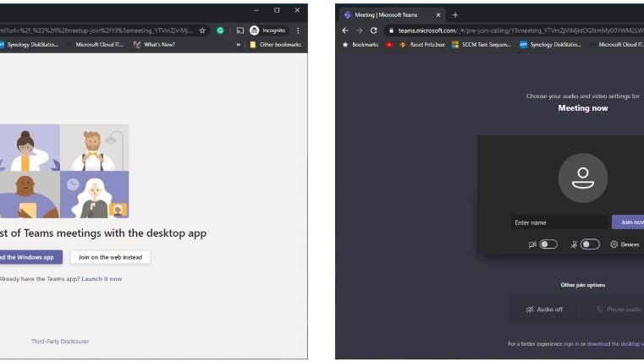644x362 pixels.
Task: Open Bookmarks star folder in right window
Action: pos(360,44)
